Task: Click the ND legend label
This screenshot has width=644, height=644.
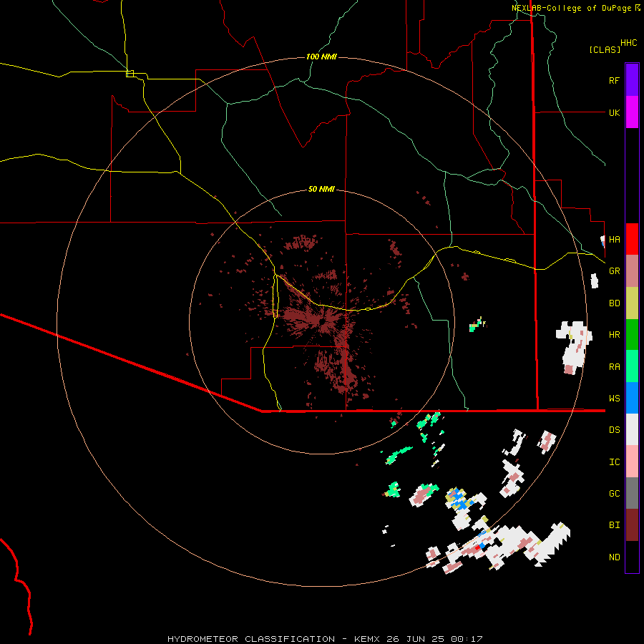Action: [614, 557]
